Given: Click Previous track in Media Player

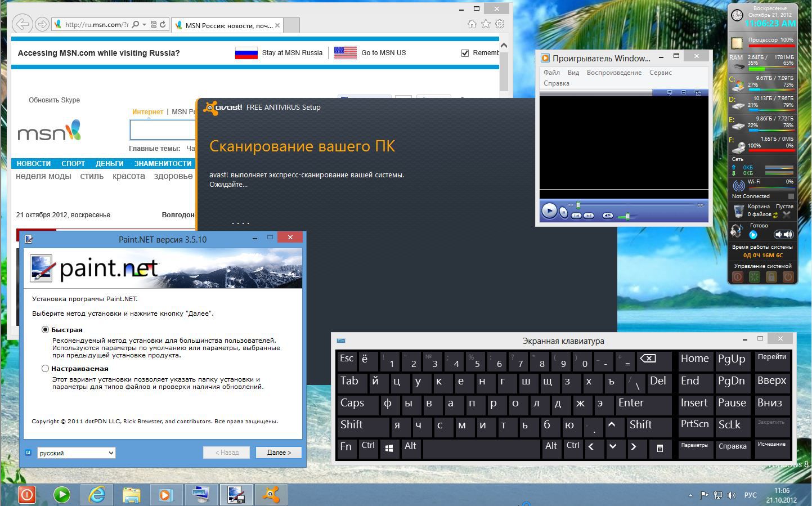Looking at the screenshot, I should click(x=576, y=216).
